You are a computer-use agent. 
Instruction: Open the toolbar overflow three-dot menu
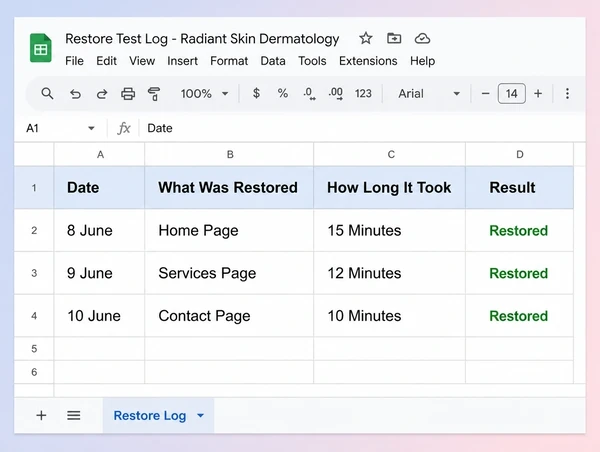point(567,93)
